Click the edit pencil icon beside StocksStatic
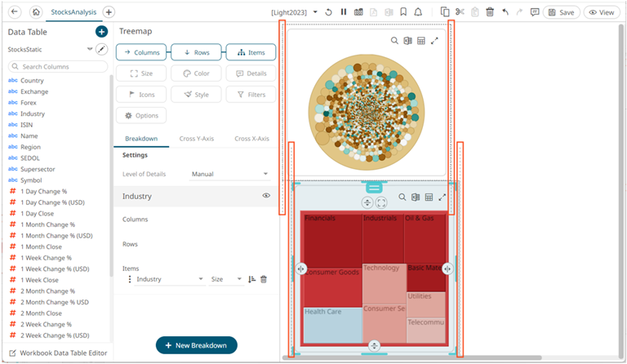The width and height of the screenshot is (627, 364). [x=101, y=50]
